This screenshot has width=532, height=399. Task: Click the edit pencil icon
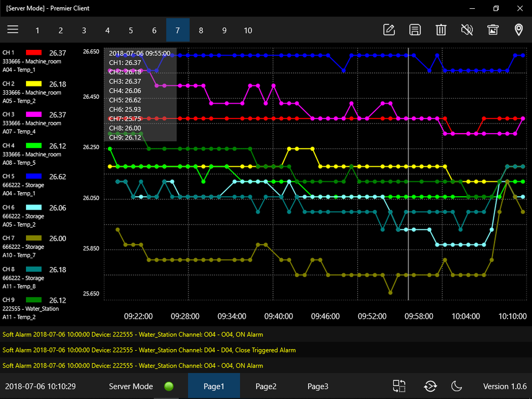tap(389, 30)
